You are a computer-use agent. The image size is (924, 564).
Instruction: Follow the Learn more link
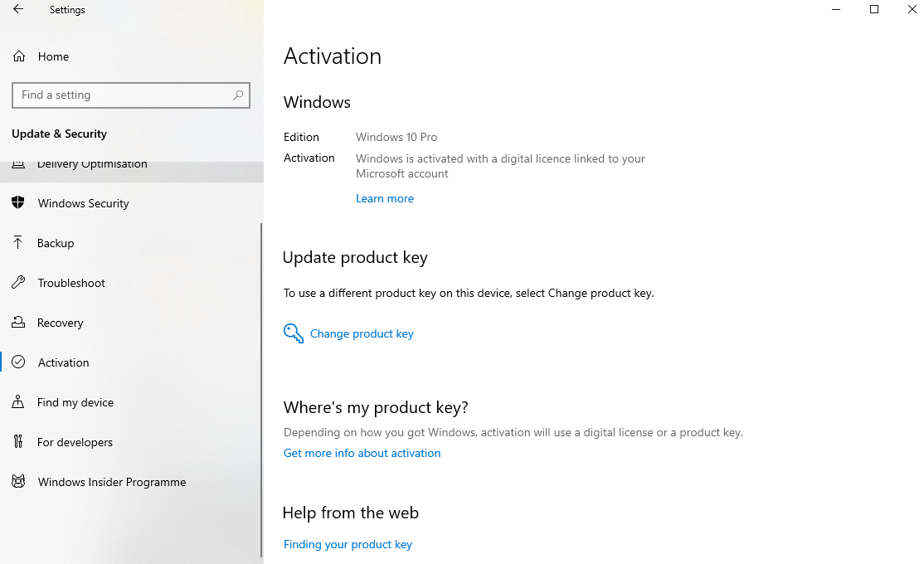(385, 198)
